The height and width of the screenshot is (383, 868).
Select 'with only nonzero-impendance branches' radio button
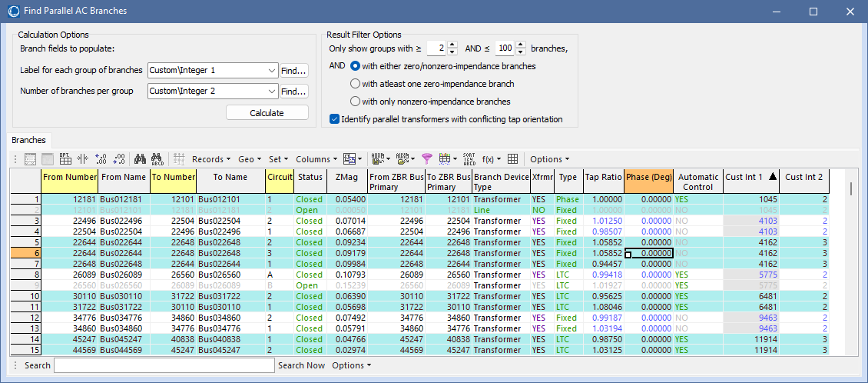point(355,102)
